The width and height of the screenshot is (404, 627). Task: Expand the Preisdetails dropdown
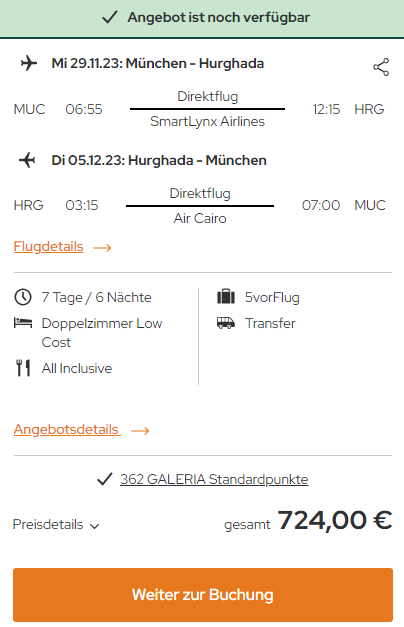coord(56,524)
